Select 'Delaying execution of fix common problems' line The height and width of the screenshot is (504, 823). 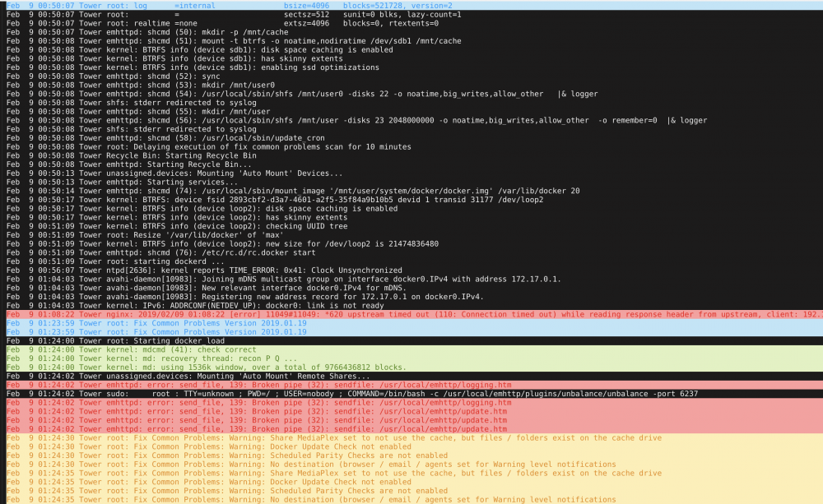point(209,147)
